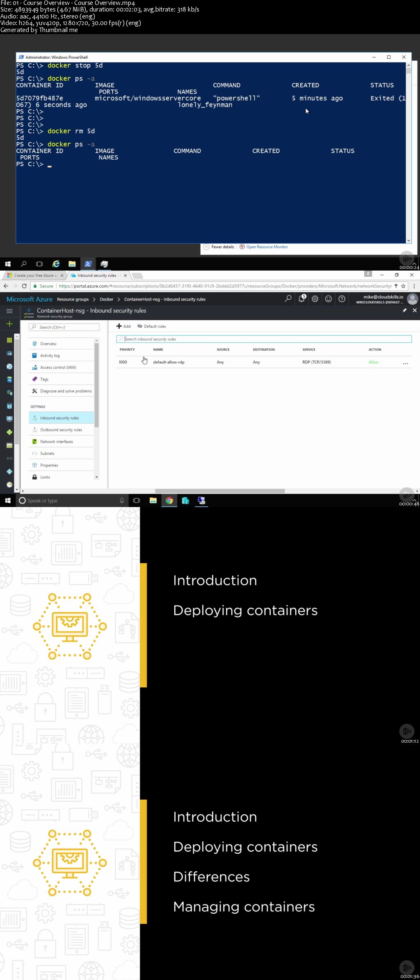
Task: Click Azure feedback smiley icon
Action: [329, 299]
